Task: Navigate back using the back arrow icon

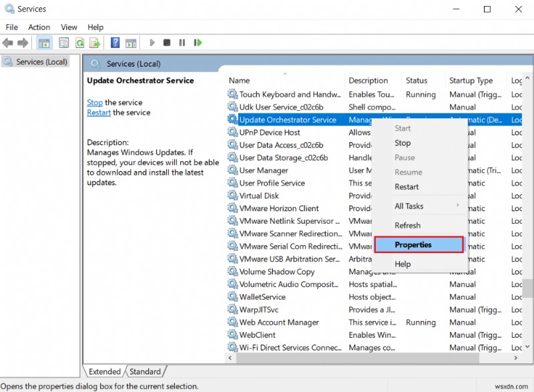Action: point(8,42)
